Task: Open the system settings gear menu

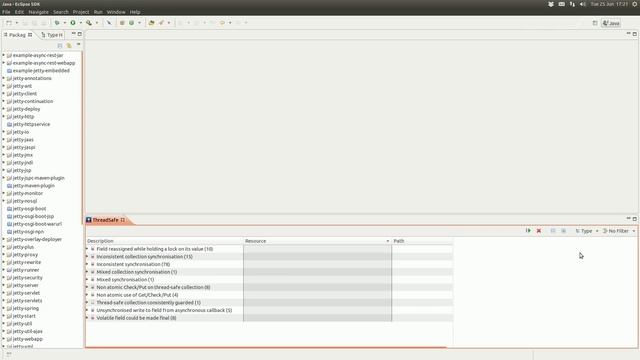Action: pyautogui.click(x=635, y=4)
